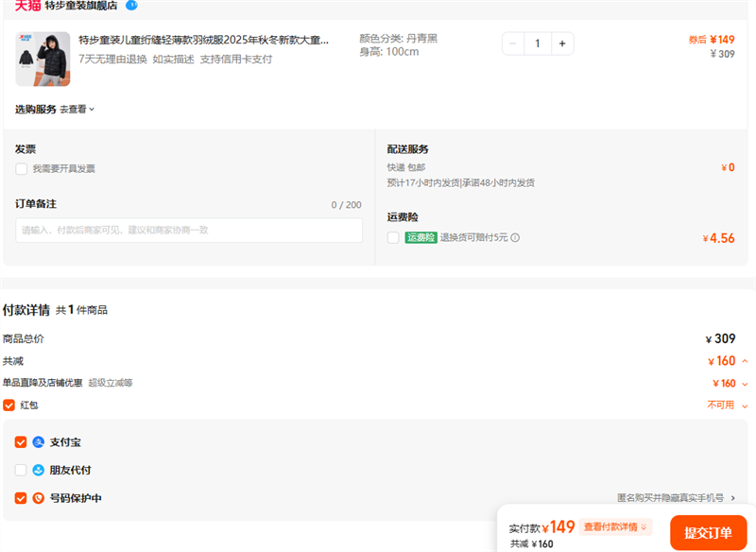Click the green 运费险 badge
Image resolution: width=756 pixels, height=552 pixels.
click(421, 238)
